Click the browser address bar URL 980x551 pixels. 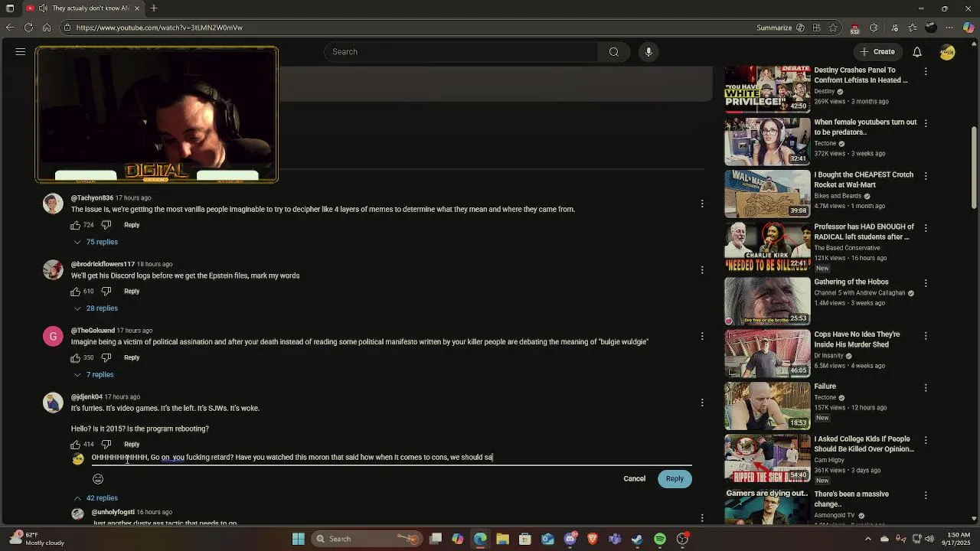pos(159,28)
